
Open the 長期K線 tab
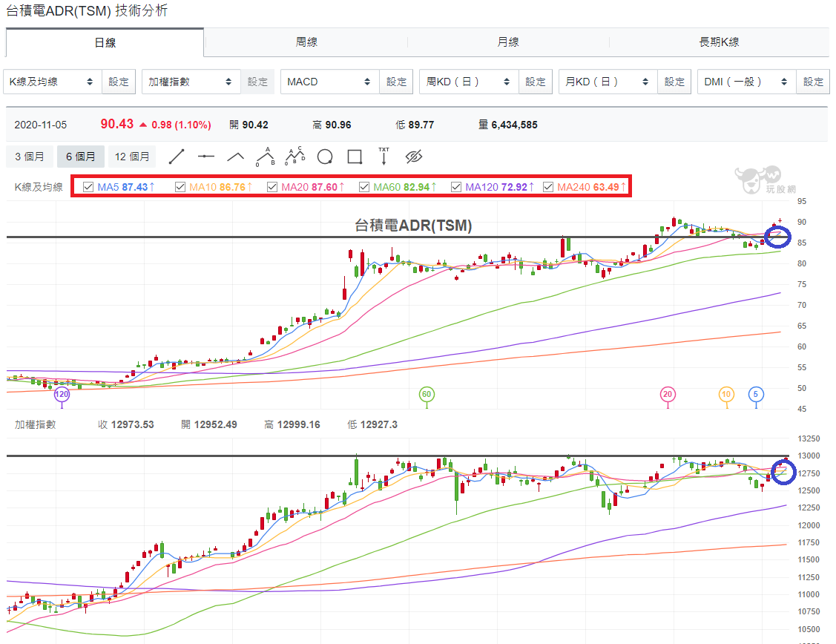point(719,42)
